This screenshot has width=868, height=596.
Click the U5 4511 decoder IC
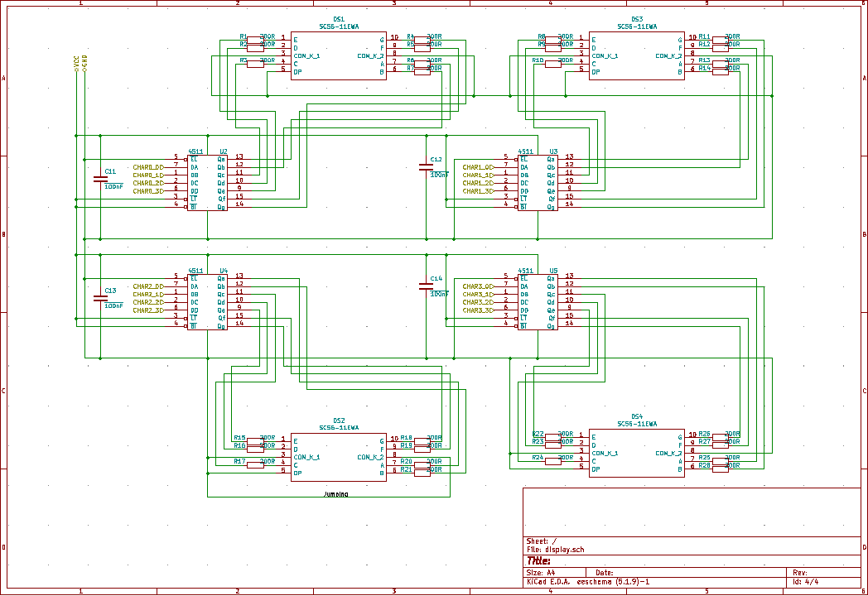[540, 302]
